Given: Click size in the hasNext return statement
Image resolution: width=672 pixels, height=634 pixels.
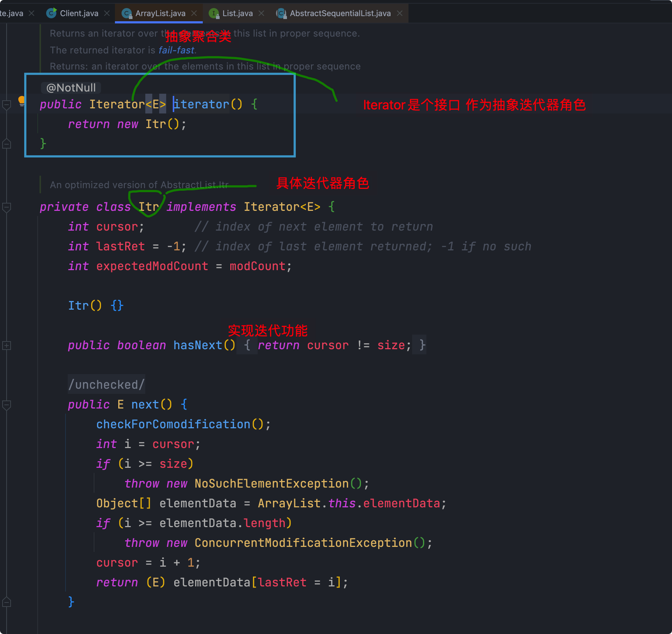Looking at the screenshot, I should click(391, 345).
